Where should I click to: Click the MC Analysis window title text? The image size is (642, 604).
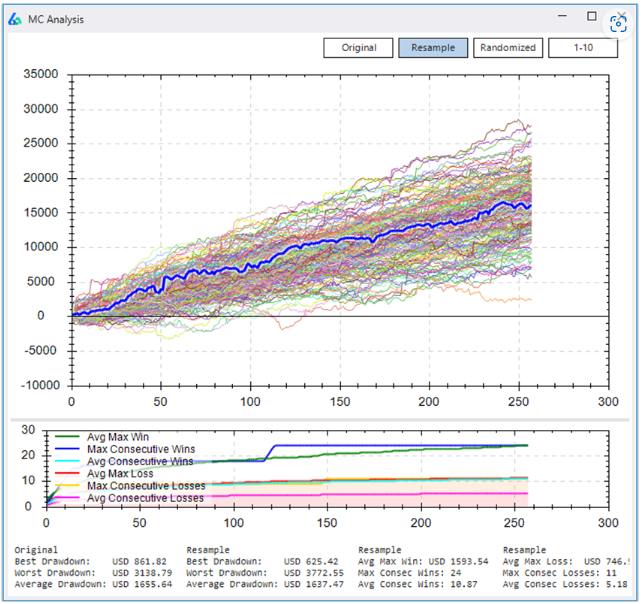(x=57, y=20)
